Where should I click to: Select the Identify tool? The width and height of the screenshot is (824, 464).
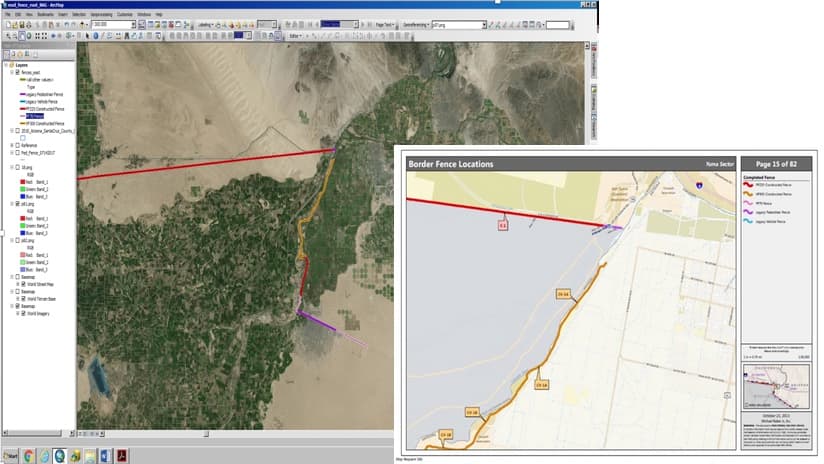[x=96, y=36]
